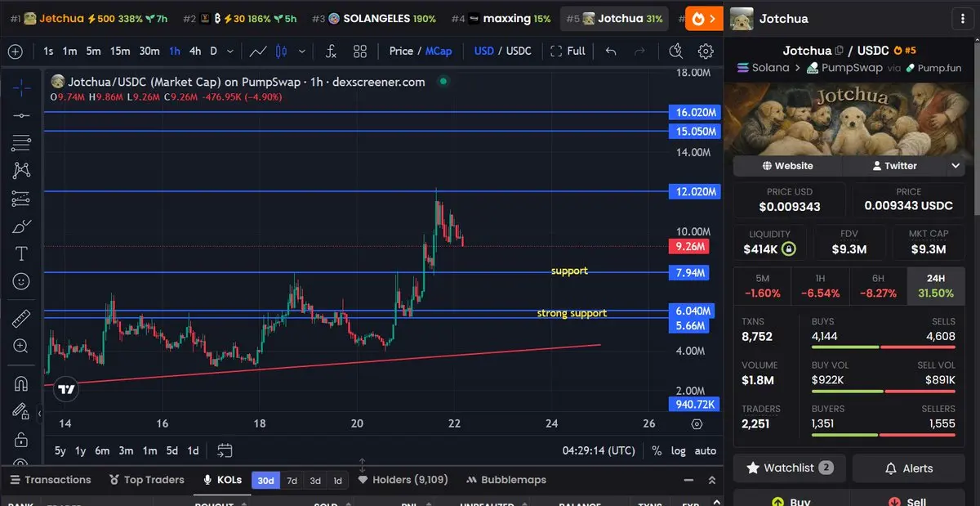Add symbol to compare with plus icon

[15, 51]
